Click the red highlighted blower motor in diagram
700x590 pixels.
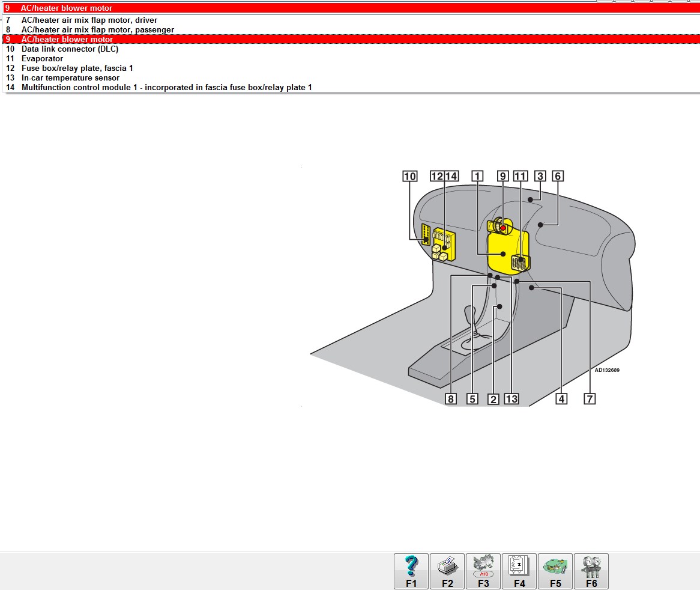click(x=503, y=228)
